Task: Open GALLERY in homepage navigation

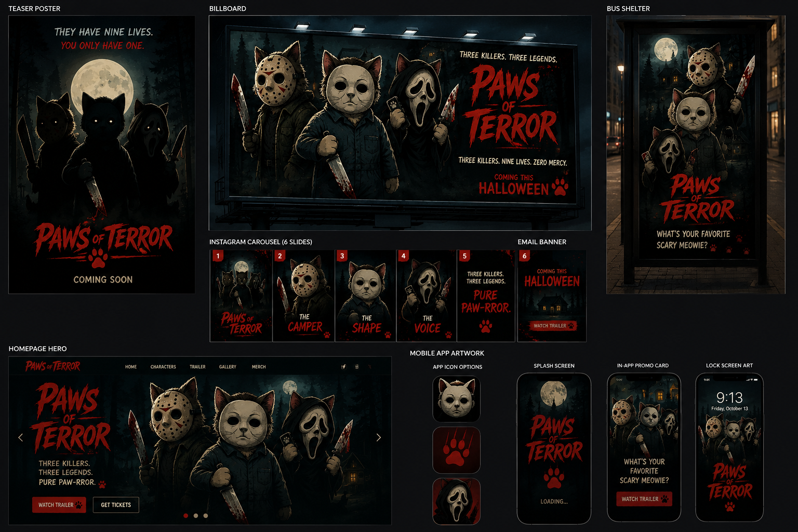Action: pyautogui.click(x=228, y=367)
